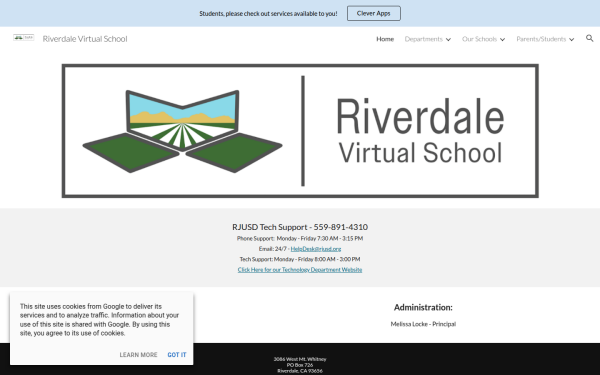Select the Administration: heading
This screenshot has height=375, width=600.
click(423, 307)
